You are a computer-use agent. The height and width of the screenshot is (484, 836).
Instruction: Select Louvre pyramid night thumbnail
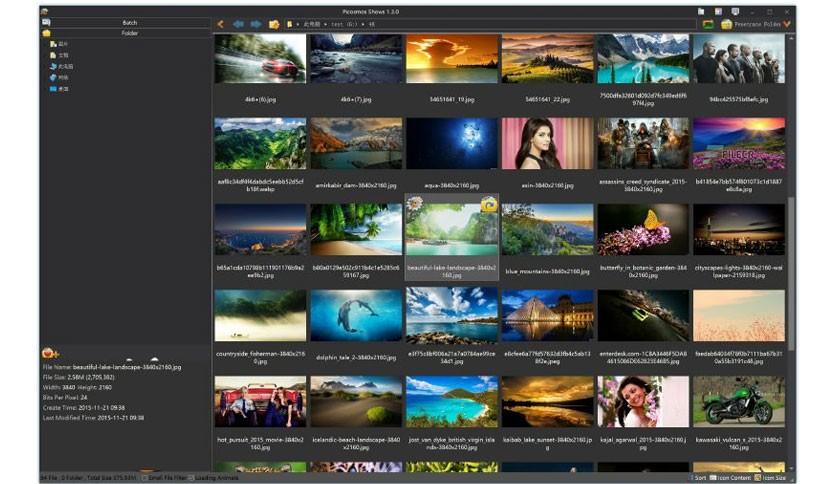point(548,316)
